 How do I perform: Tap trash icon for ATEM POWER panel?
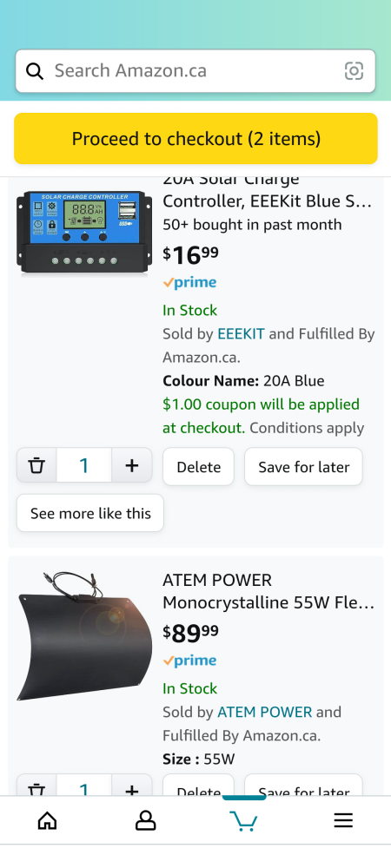click(36, 786)
